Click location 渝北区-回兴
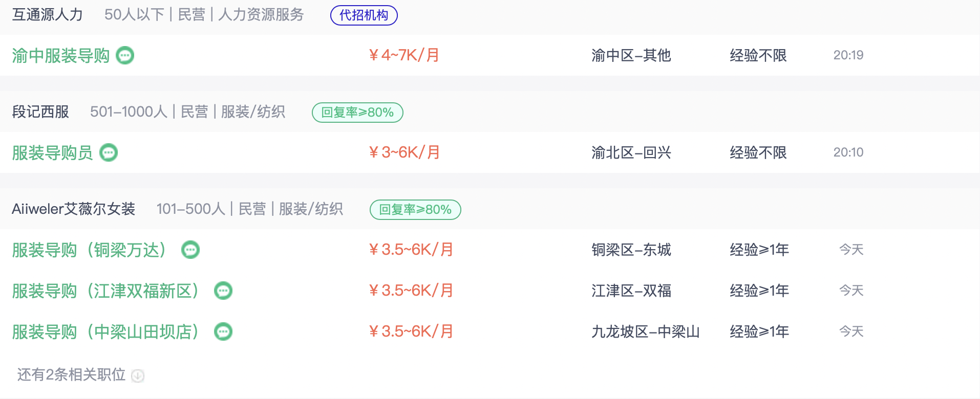This screenshot has width=980, height=399. pyautogui.click(x=631, y=152)
